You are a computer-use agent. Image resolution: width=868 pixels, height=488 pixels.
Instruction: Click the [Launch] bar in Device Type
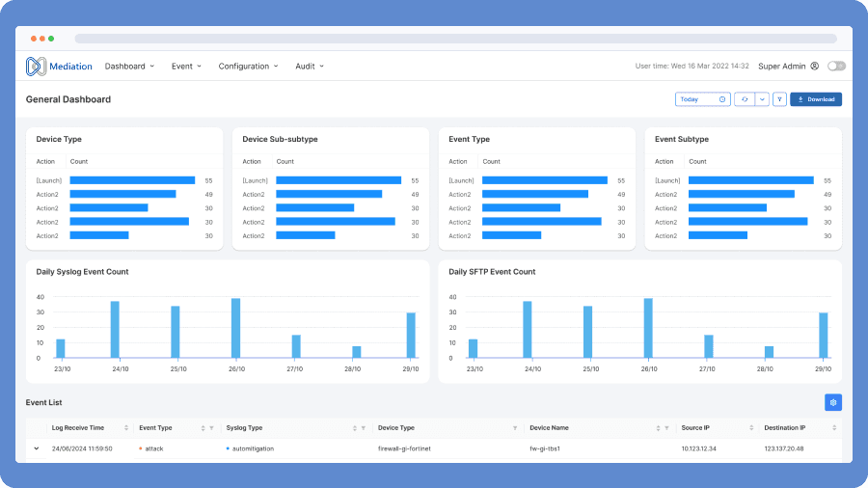(132, 180)
